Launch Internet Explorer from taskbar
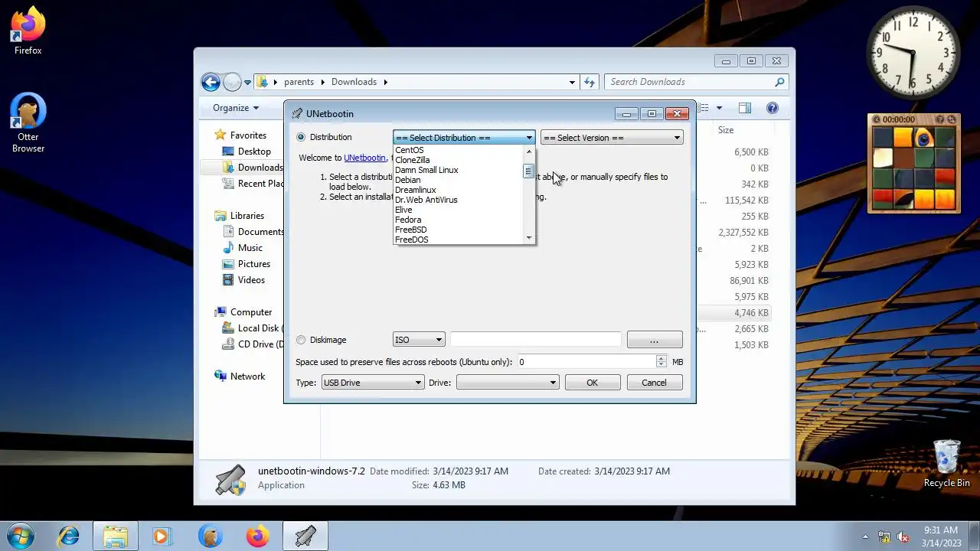Image resolution: width=980 pixels, height=551 pixels. click(69, 536)
